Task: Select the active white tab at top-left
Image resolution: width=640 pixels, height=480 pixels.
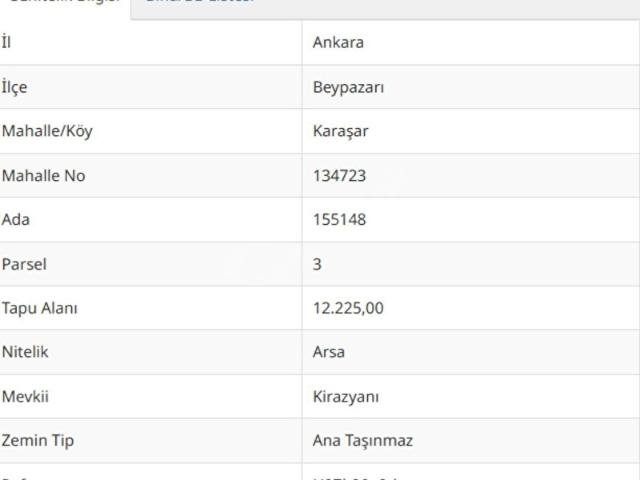Action: coord(65,3)
